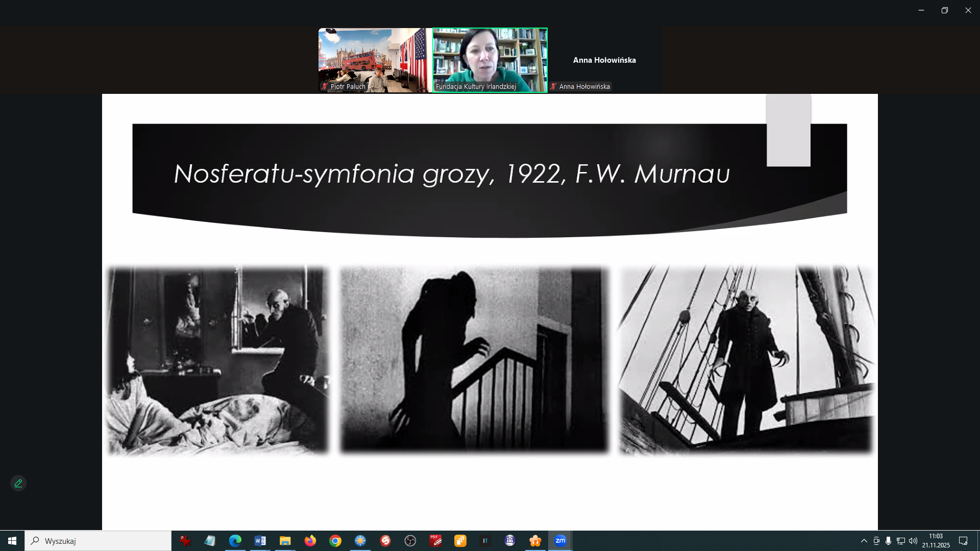Click Piotr Paluch's muted microphone icon
Viewport: 980px width, 551px height.
325,87
